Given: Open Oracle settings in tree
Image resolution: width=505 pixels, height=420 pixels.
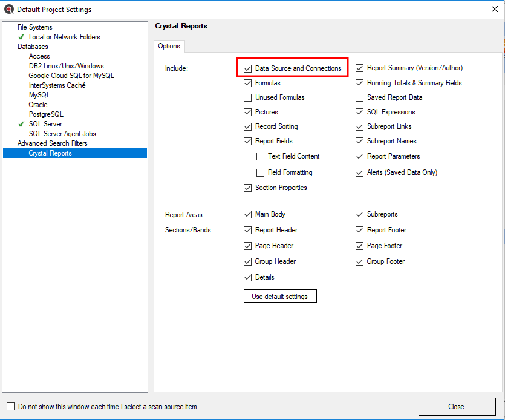Looking at the screenshot, I should (x=38, y=105).
